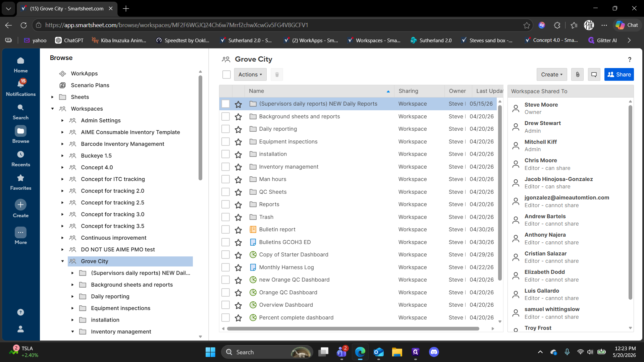Select WorkApps in the Browse tree

pos(84,74)
